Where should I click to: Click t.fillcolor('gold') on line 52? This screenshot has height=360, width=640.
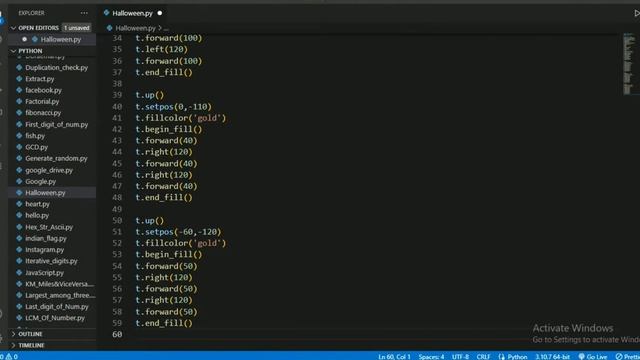[x=180, y=243]
